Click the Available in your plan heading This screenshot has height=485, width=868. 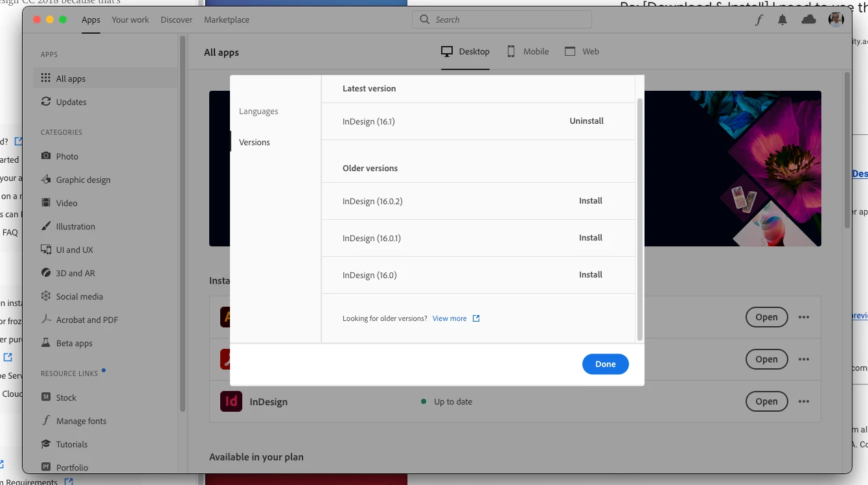(257, 457)
